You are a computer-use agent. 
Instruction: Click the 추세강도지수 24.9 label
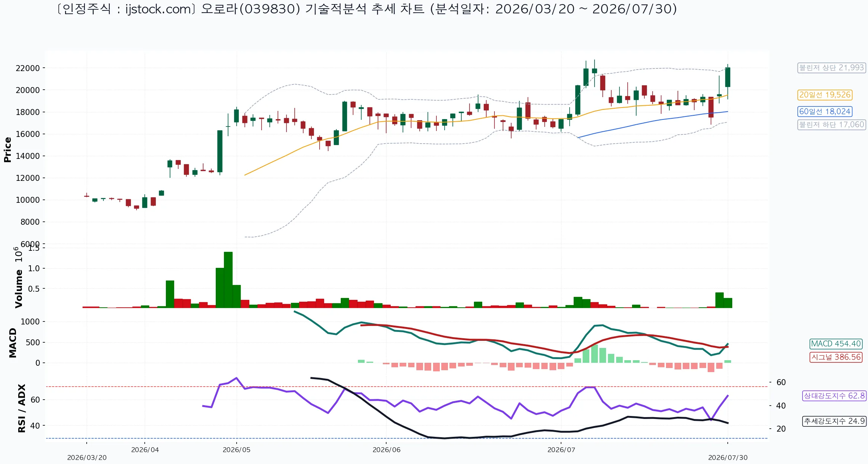(x=834, y=421)
